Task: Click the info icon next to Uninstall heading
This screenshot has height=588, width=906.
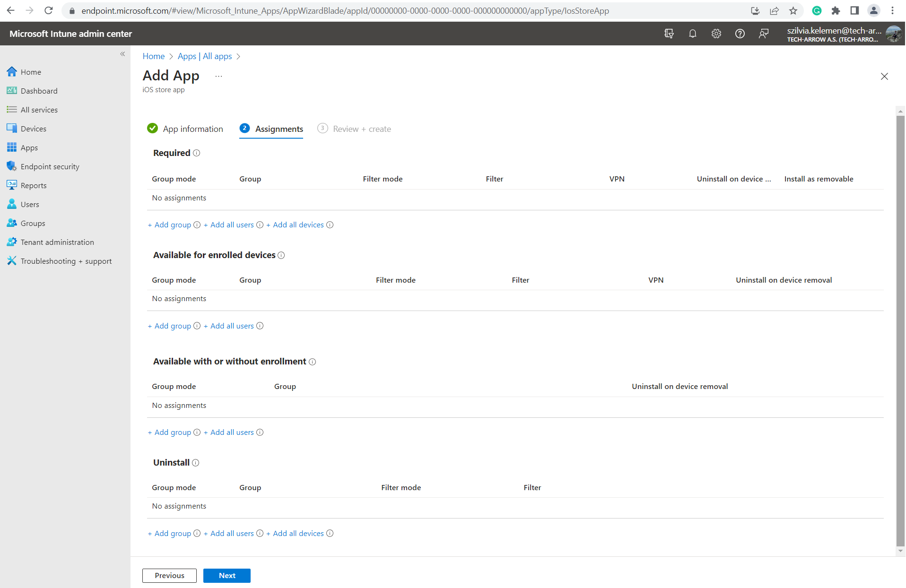Action: click(196, 463)
